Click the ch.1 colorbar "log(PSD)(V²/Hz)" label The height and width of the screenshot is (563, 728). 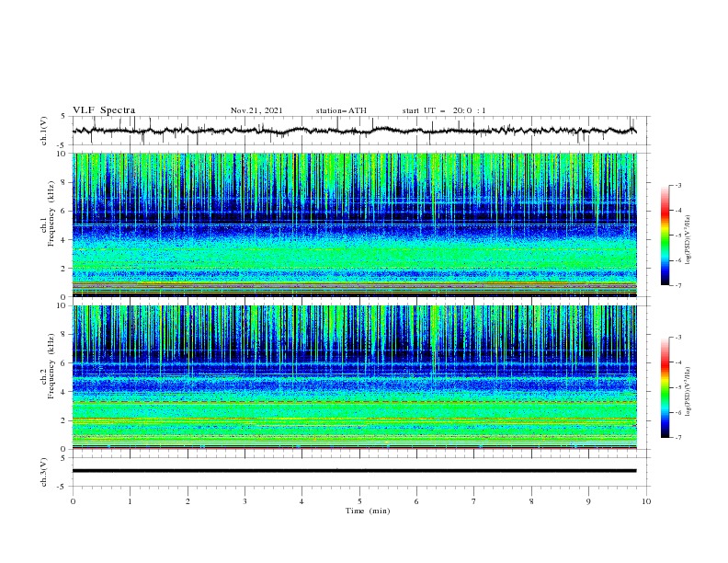[x=688, y=240]
